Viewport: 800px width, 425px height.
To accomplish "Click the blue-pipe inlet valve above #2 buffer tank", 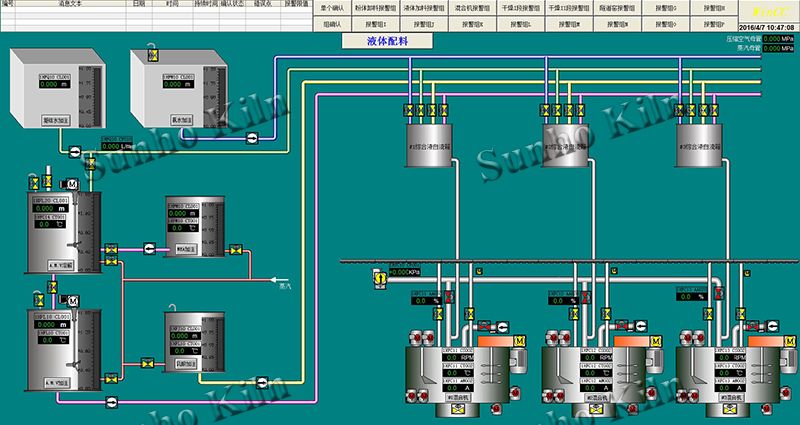I will [546, 110].
